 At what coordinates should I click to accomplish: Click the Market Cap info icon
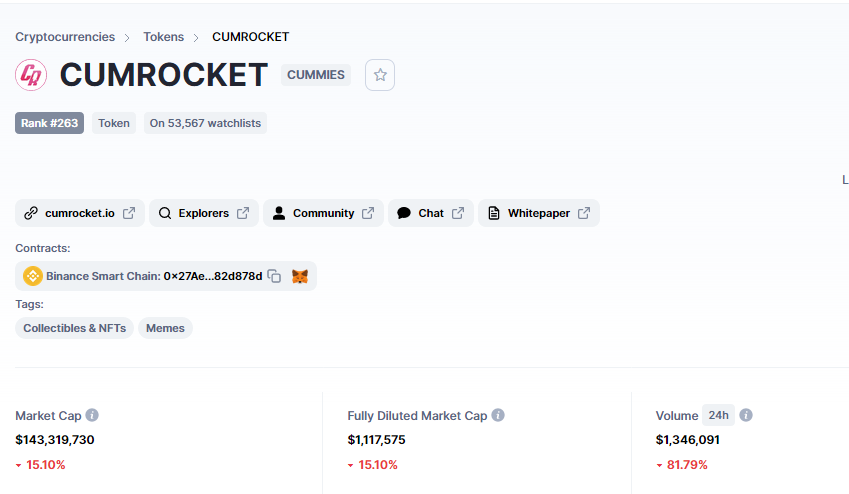coord(92,415)
